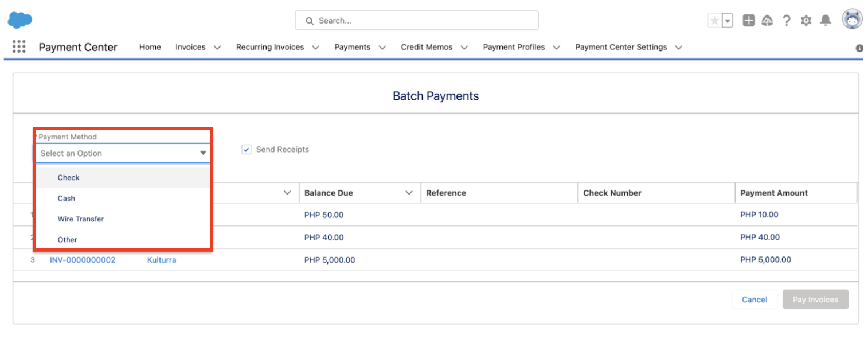Viewport: 868px width, 350px height.
Task: Click the Favorites star icon
Action: click(714, 21)
